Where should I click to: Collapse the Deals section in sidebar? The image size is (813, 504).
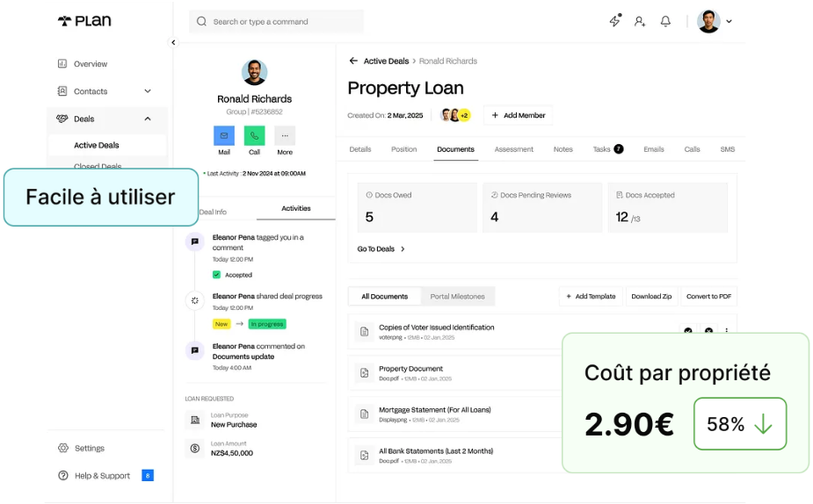(x=148, y=119)
